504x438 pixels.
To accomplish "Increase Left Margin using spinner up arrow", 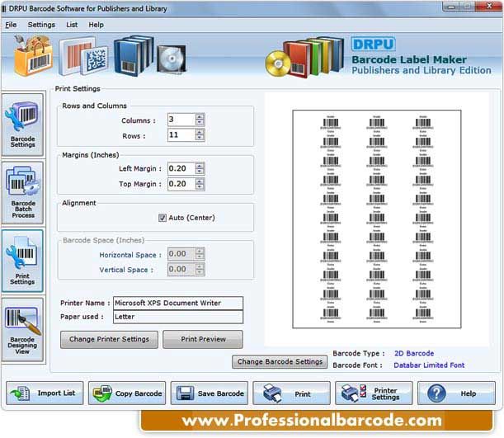I will 200,166.
